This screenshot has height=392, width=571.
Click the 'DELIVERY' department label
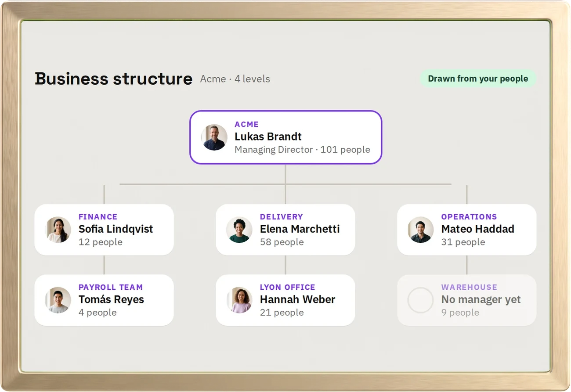282,217
